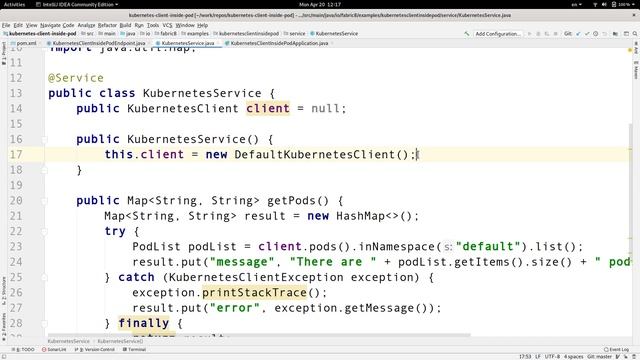Click the src breadcrumb in navigation bar
640x360 pixels.
coord(87,33)
